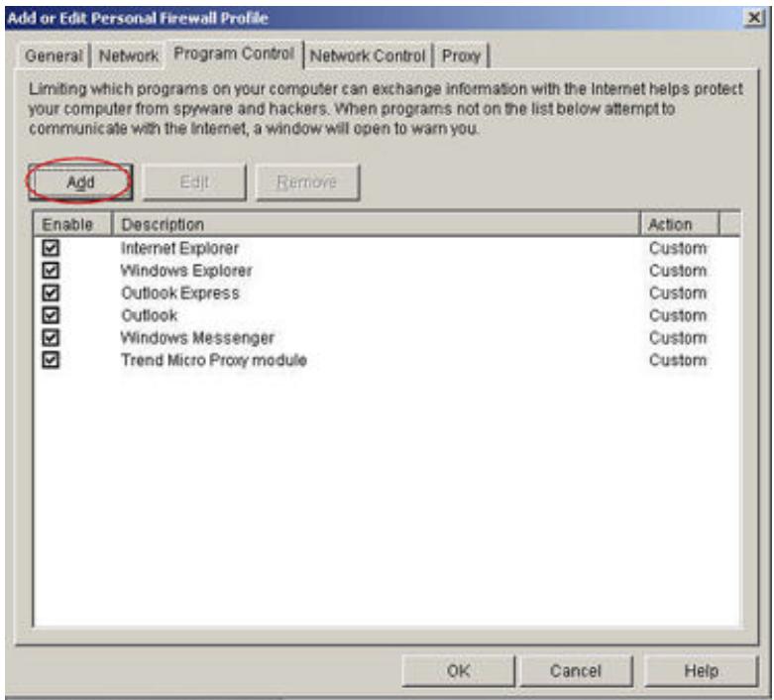Select the Program Control tab
The height and width of the screenshot is (700, 774).
click(x=234, y=54)
